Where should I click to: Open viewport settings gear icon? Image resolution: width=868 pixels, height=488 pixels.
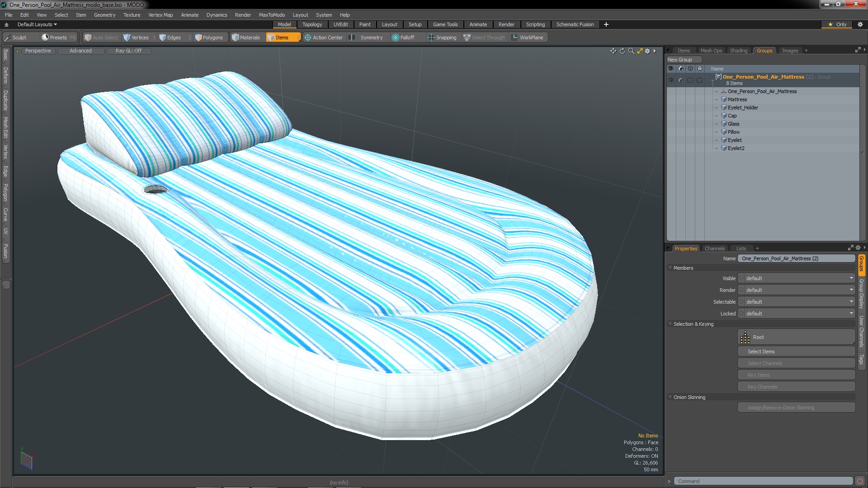[x=647, y=51]
